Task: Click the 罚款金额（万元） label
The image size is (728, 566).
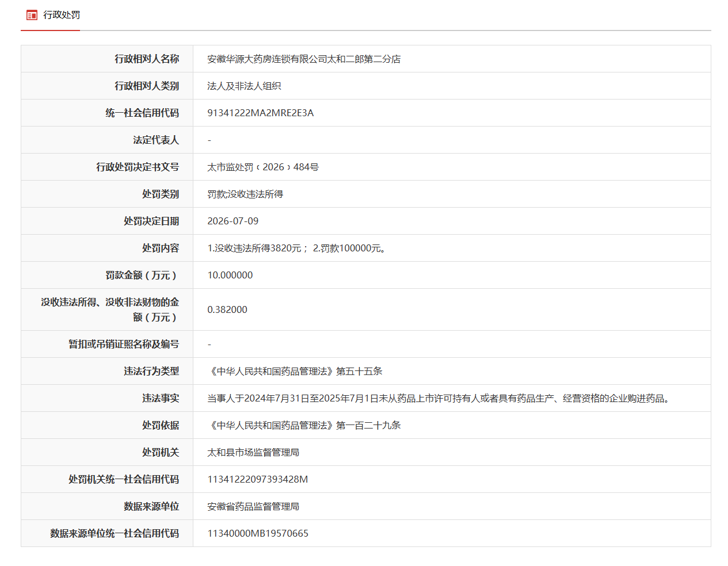Action: [x=142, y=275]
